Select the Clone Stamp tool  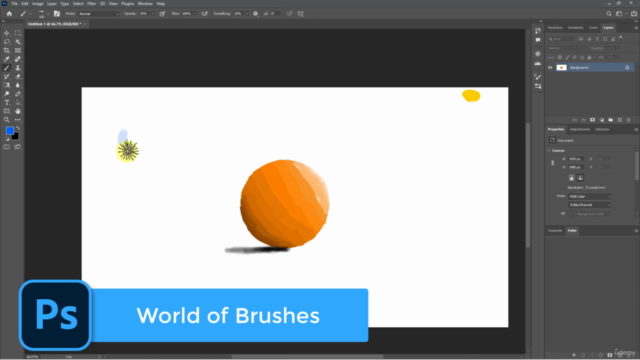[x=18, y=68]
